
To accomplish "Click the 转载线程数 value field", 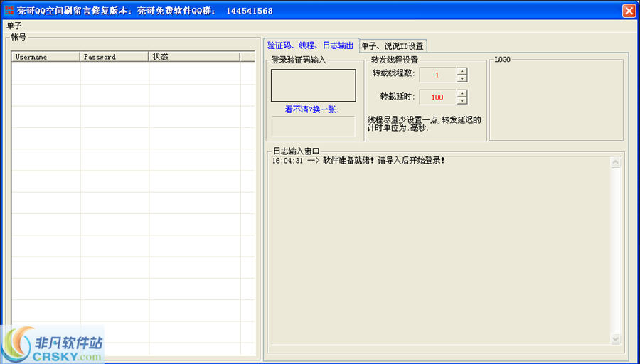I will [x=437, y=75].
